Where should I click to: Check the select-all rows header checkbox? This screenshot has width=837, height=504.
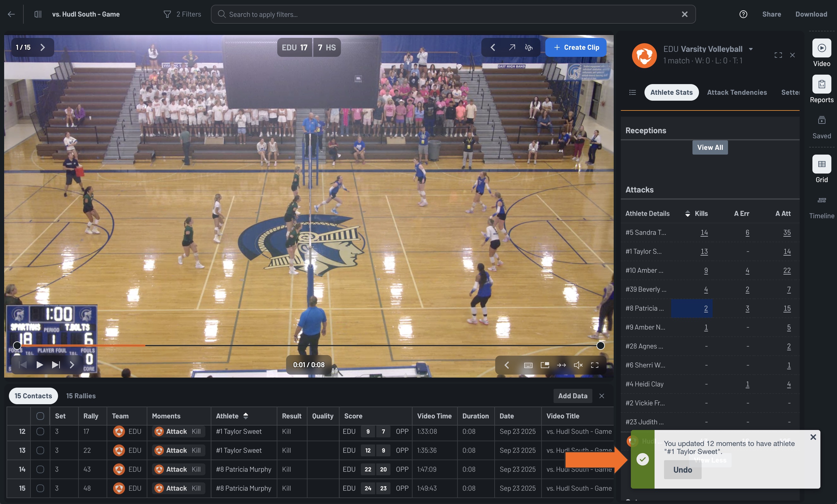pos(40,416)
